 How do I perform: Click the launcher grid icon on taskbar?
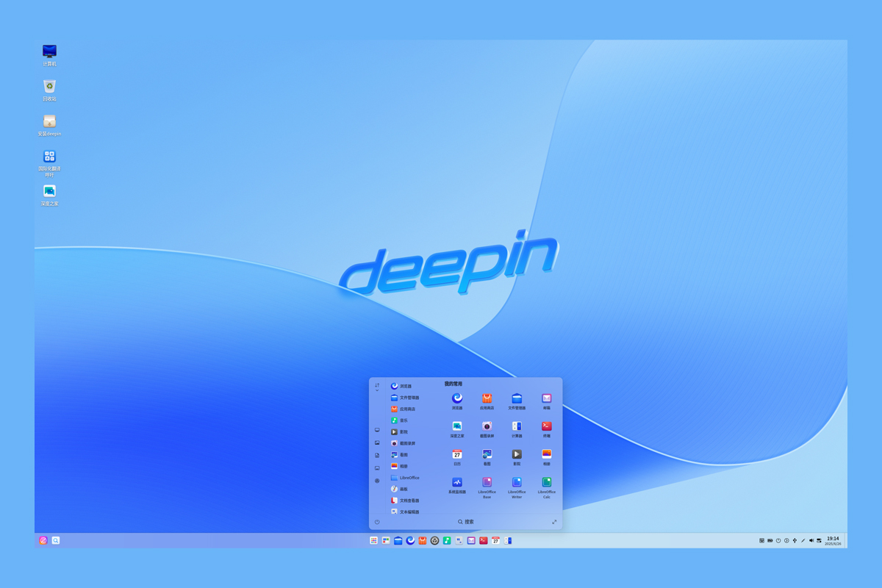click(x=373, y=540)
